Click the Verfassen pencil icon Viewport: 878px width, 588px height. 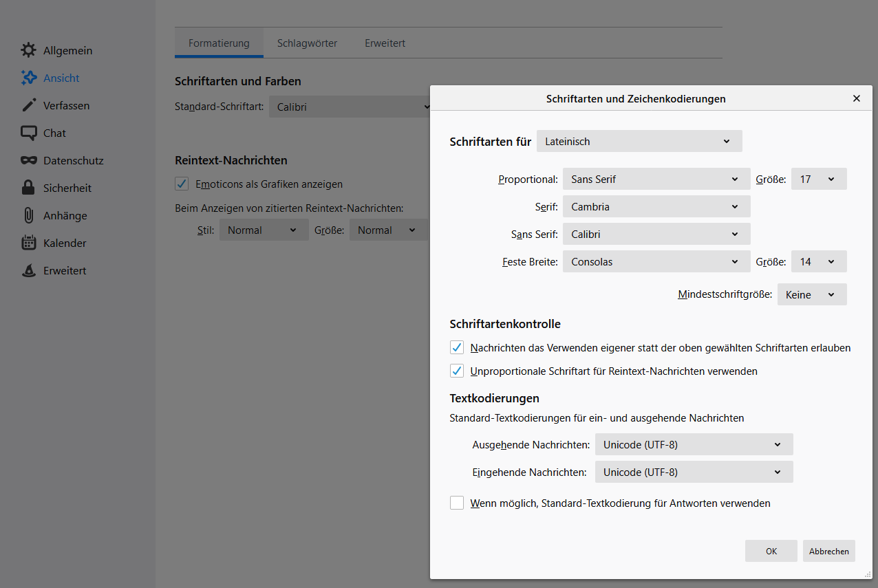point(28,105)
